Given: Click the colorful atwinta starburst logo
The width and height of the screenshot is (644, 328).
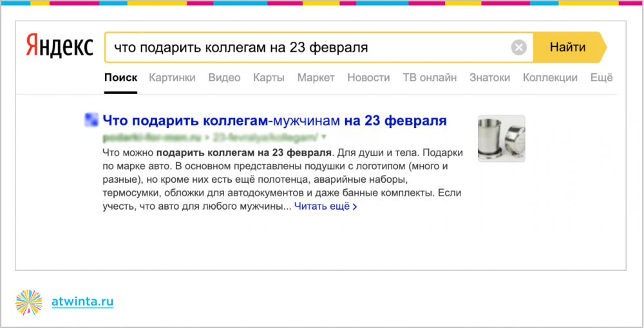Looking at the screenshot, I should (x=29, y=302).
